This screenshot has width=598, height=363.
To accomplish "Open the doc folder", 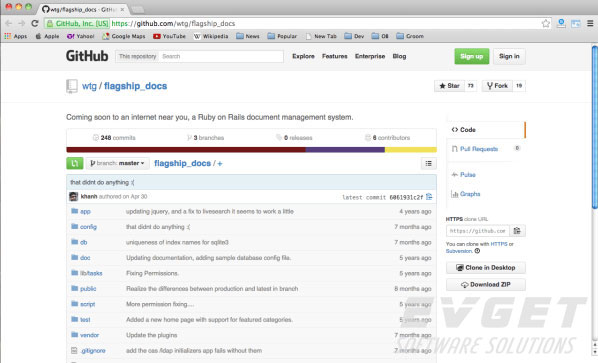I will point(85,258).
